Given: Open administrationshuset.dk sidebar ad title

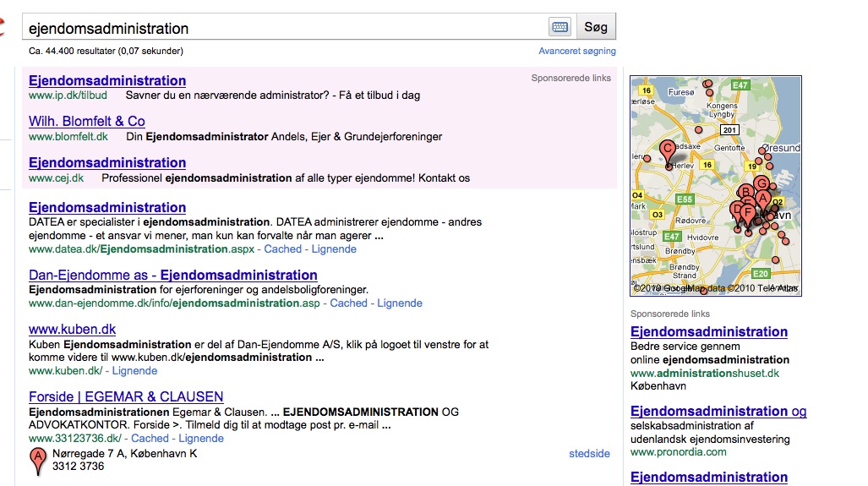Looking at the screenshot, I should coord(709,332).
